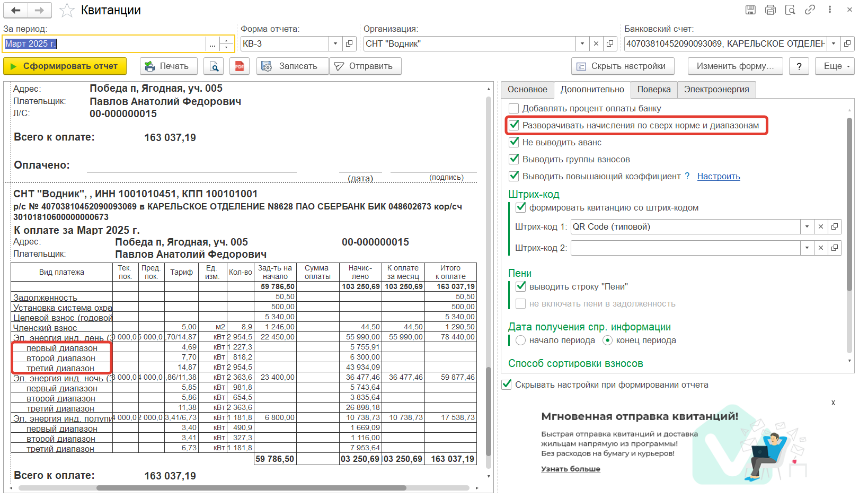Click the Печать button
This screenshot has height=498, width=868.
tap(169, 66)
